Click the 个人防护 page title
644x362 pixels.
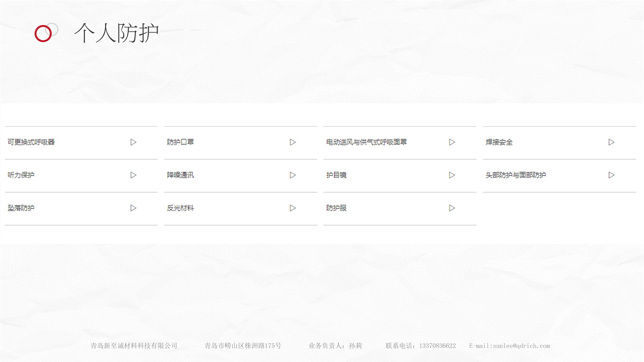click(116, 33)
